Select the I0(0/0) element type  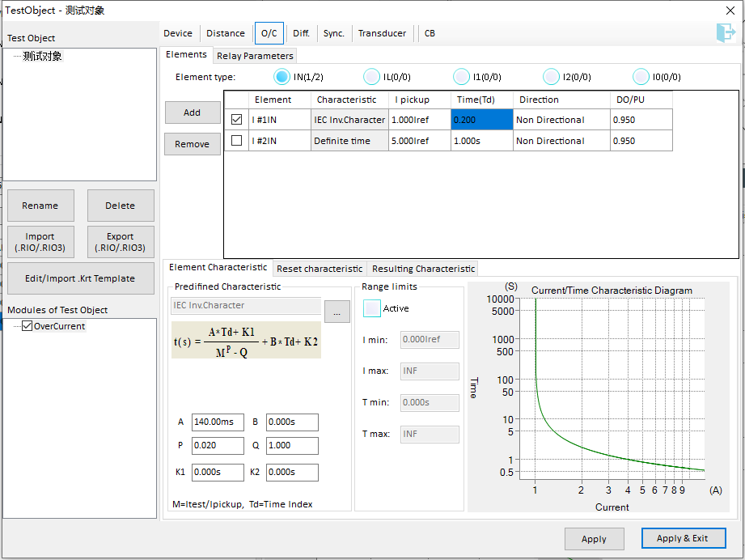pyautogui.click(x=641, y=77)
